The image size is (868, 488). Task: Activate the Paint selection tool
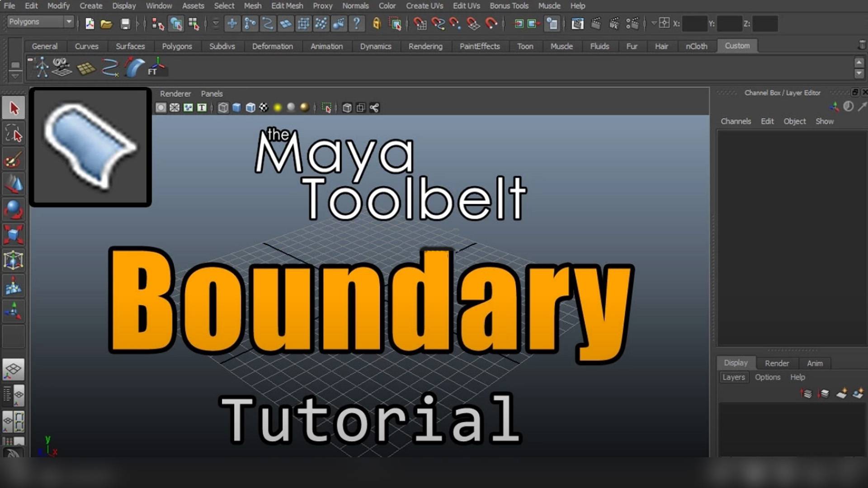pos(14,160)
